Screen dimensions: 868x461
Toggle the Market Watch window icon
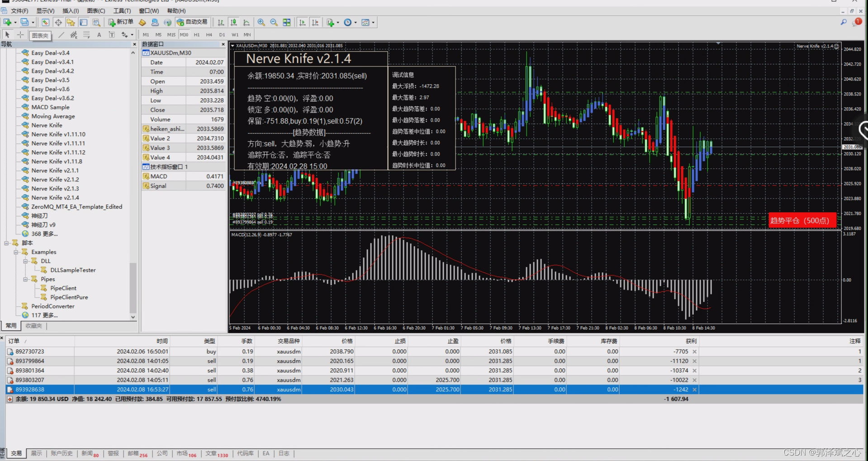45,22
